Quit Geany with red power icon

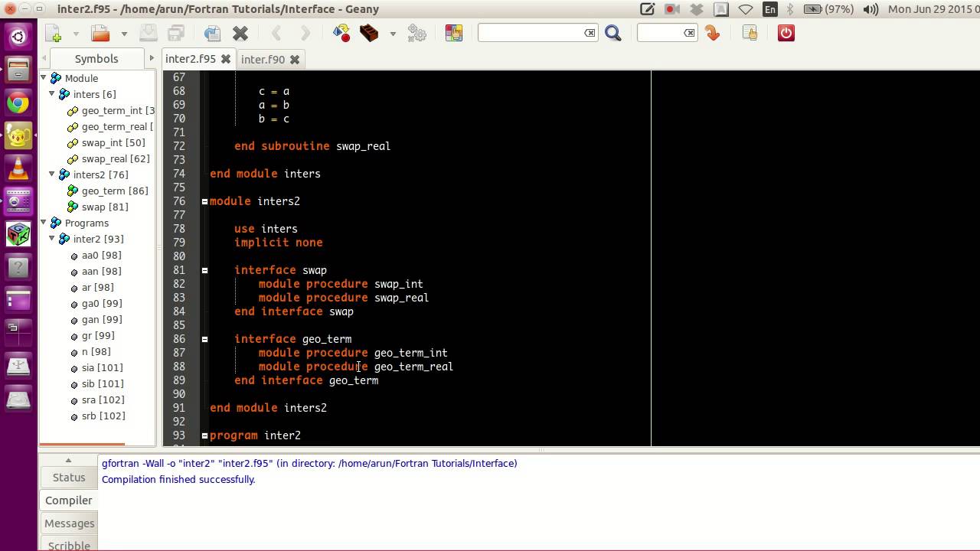786,33
